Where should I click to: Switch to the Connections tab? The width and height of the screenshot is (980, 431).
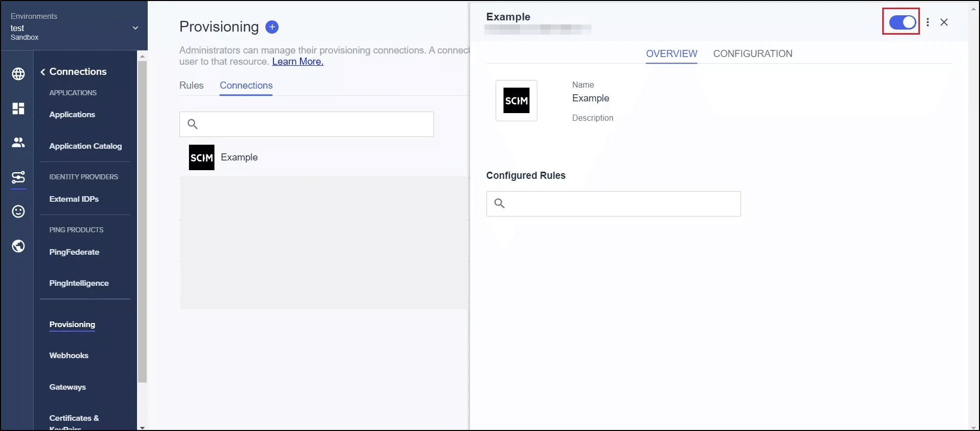(x=246, y=86)
